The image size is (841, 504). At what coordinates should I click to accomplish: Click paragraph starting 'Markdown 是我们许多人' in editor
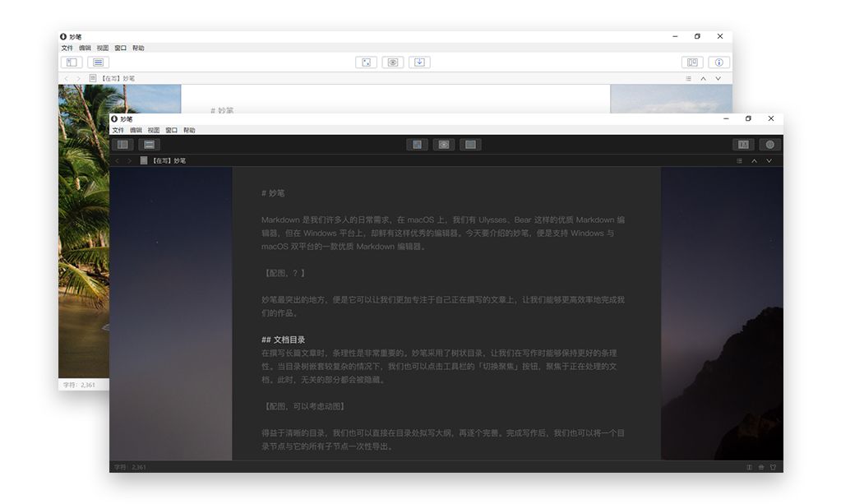click(x=443, y=234)
